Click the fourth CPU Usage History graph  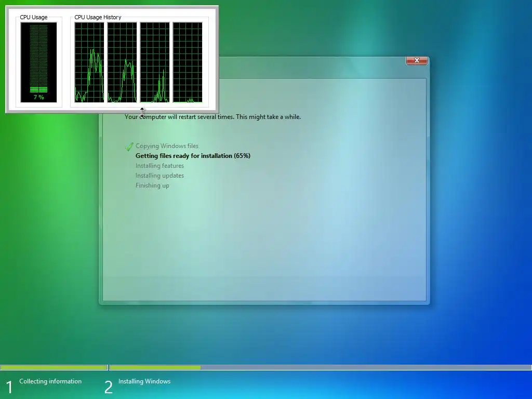tap(188, 62)
